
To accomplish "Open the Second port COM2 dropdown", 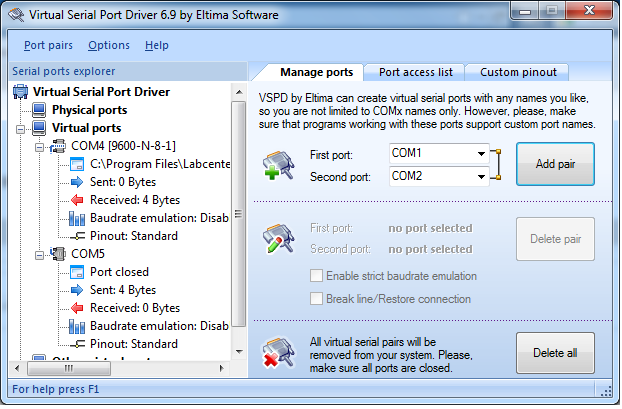I will [x=481, y=177].
